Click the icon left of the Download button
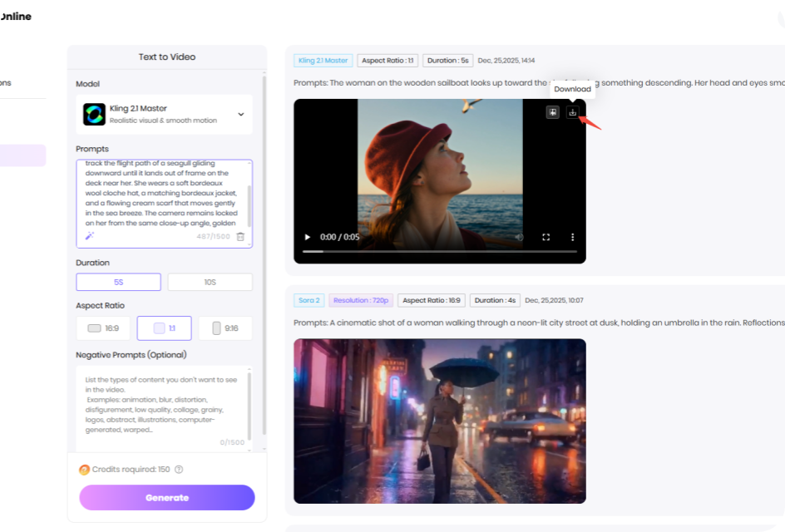The height and width of the screenshot is (532, 785). pos(552,112)
